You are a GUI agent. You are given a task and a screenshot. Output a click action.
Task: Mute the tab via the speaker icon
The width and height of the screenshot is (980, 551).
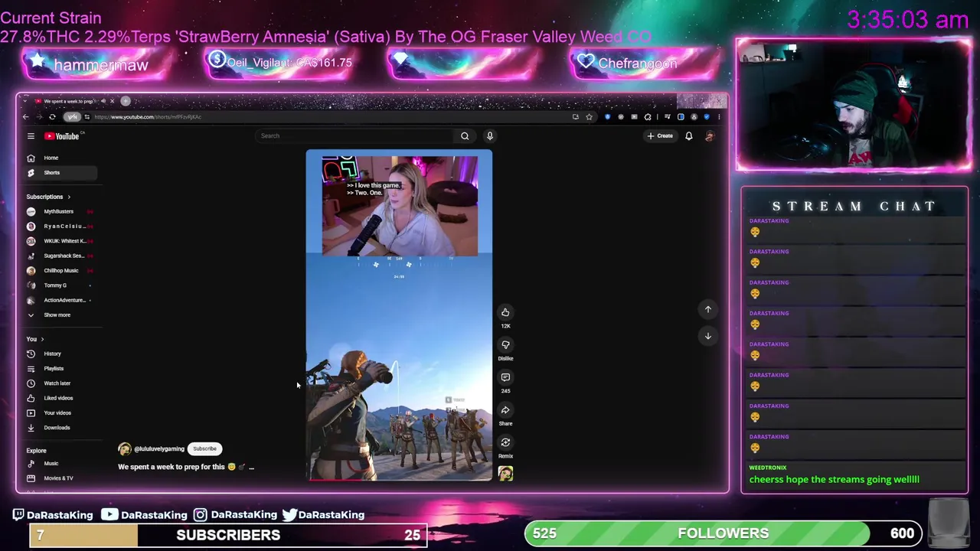click(x=103, y=101)
